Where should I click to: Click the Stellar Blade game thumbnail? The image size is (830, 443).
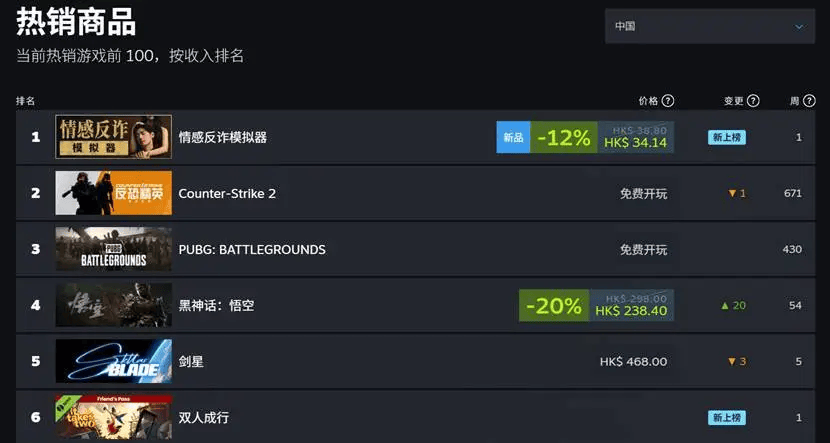point(113,361)
